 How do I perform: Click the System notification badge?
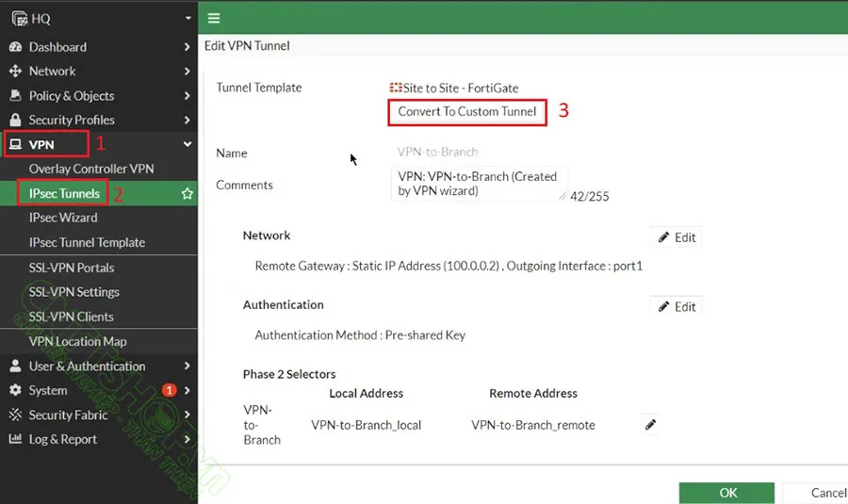[x=170, y=390]
